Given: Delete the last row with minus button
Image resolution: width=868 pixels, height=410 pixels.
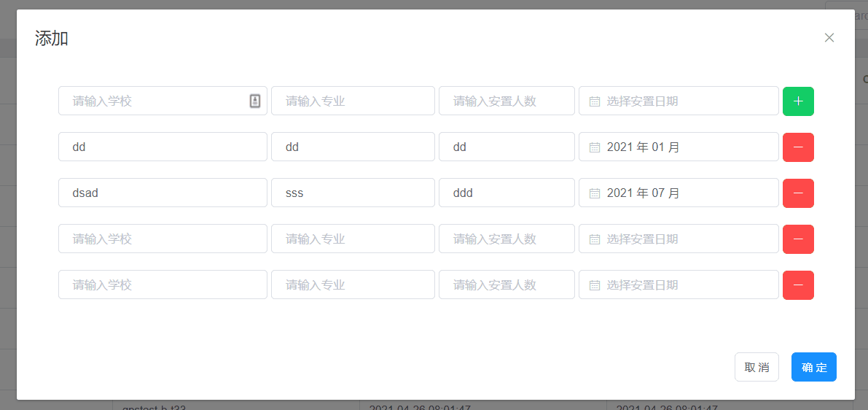Looking at the screenshot, I should coord(798,285).
